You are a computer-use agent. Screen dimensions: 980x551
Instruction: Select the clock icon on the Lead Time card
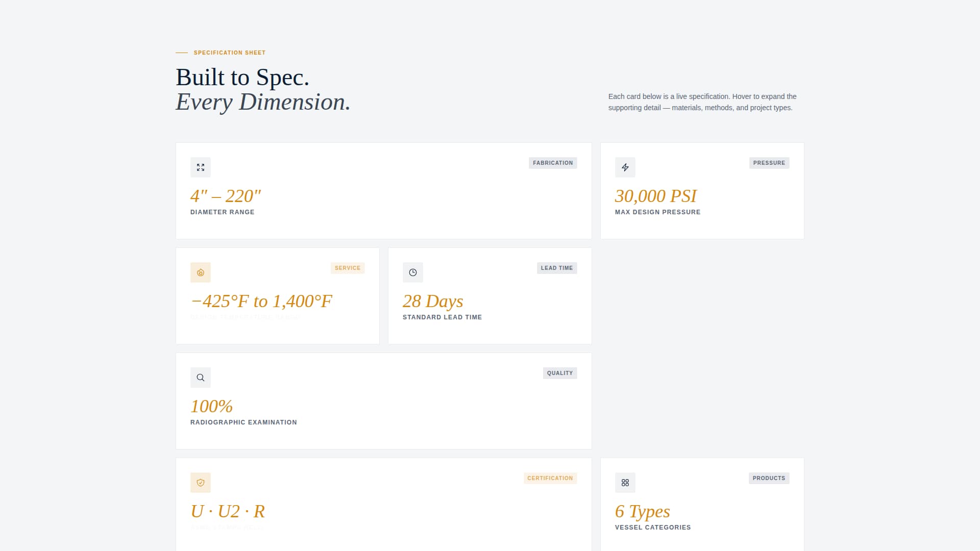[413, 272]
